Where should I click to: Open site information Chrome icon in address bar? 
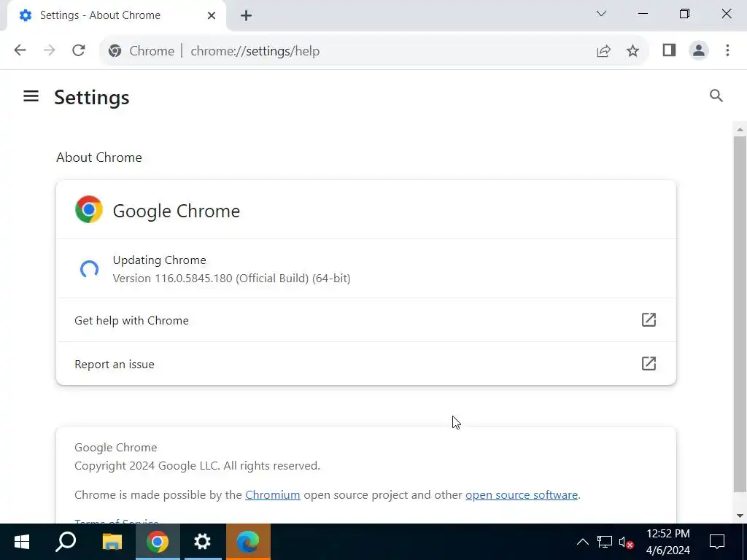(115, 50)
